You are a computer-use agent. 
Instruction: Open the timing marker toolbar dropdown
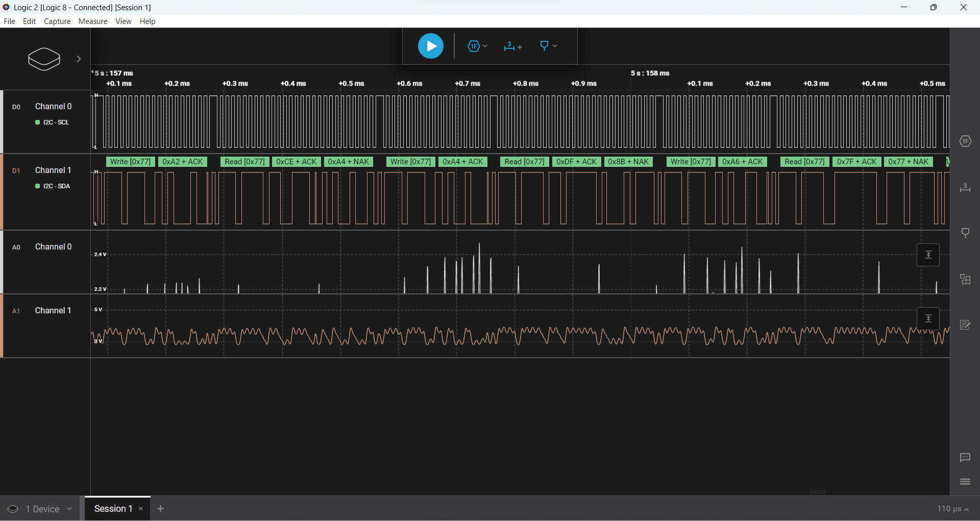pyautogui.click(x=548, y=46)
